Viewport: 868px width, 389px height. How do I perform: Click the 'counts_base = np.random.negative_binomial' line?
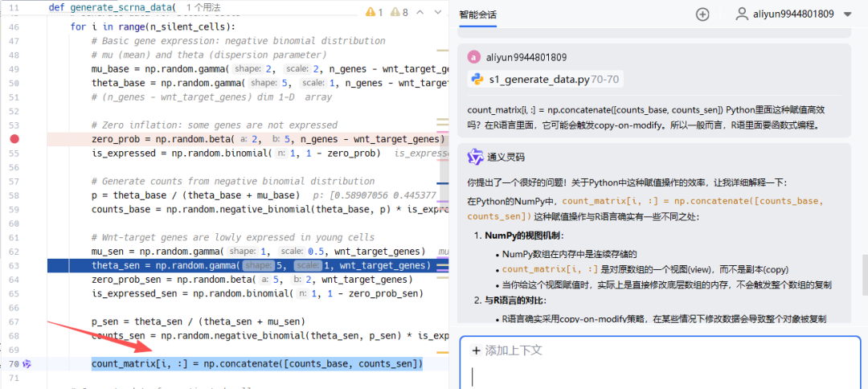[269, 209]
